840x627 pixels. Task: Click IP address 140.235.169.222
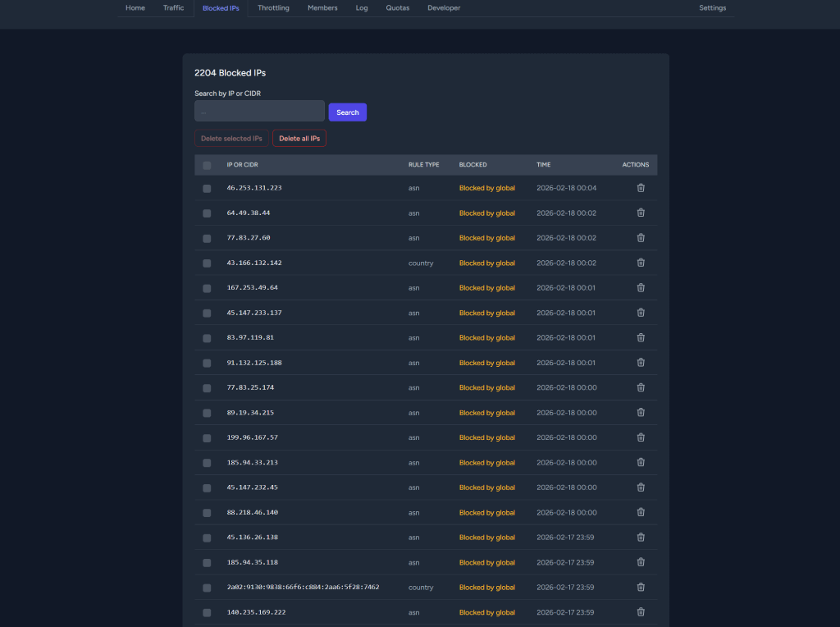point(256,612)
